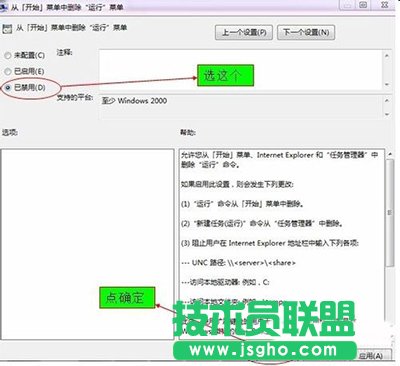Screen dimensions: 400x366
Task: Close the policy settings dialog
Action: tap(384, 5)
